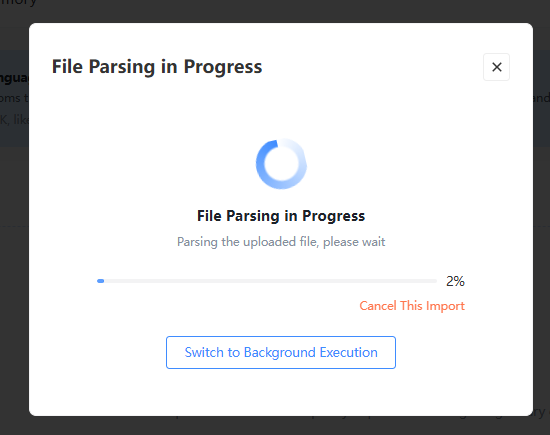Image resolution: width=550 pixels, height=435 pixels.
Task: Click the dimmed 'oms t' text at left edge
Action: [x=14, y=98]
